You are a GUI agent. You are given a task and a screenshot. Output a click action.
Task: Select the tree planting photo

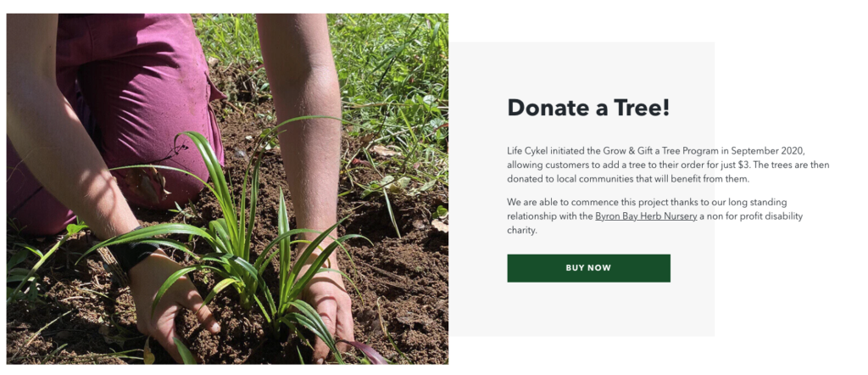click(227, 189)
